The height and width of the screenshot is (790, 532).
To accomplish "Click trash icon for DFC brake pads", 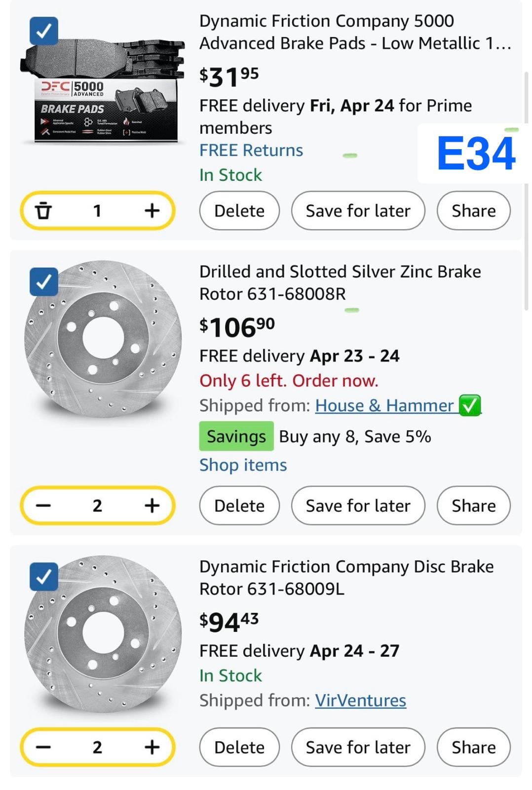I will pyautogui.click(x=43, y=211).
